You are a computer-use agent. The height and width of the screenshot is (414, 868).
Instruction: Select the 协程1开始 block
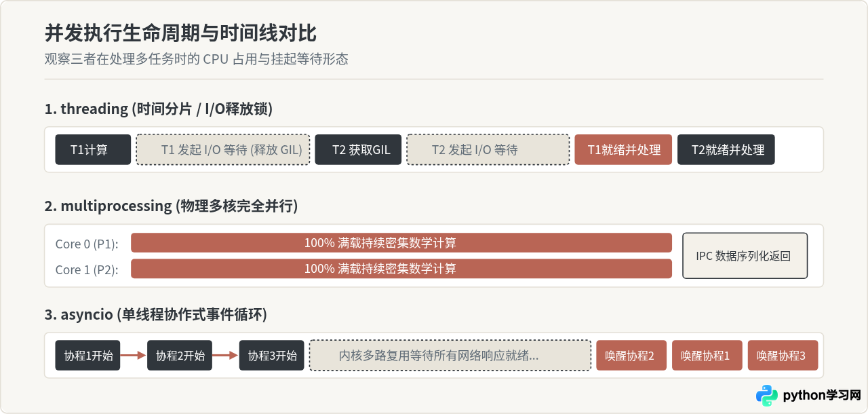click(87, 355)
